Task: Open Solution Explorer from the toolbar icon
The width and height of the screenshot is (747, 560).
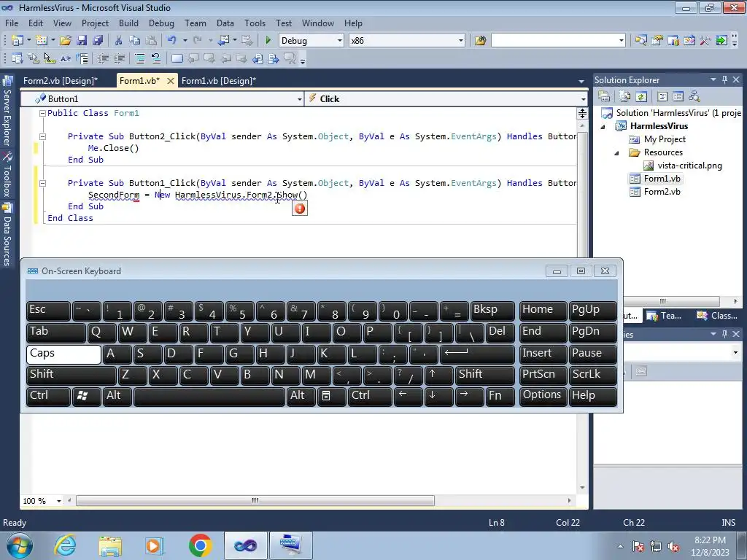Action: [640, 40]
